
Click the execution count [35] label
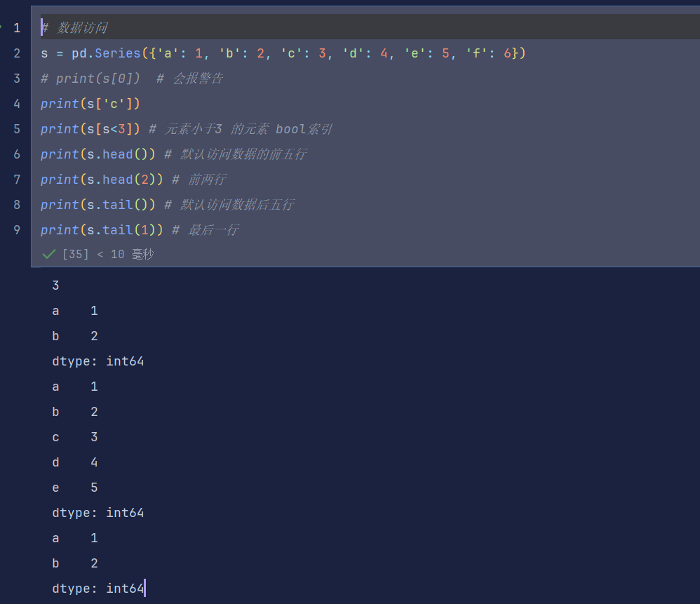(76, 255)
